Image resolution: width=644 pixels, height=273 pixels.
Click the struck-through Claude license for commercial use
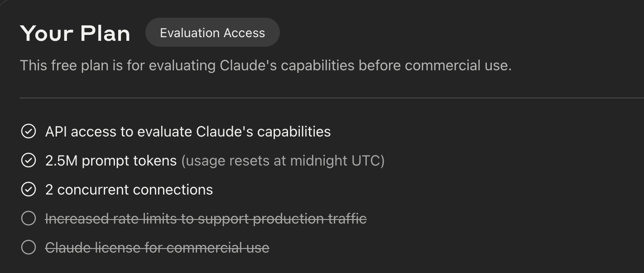click(157, 248)
